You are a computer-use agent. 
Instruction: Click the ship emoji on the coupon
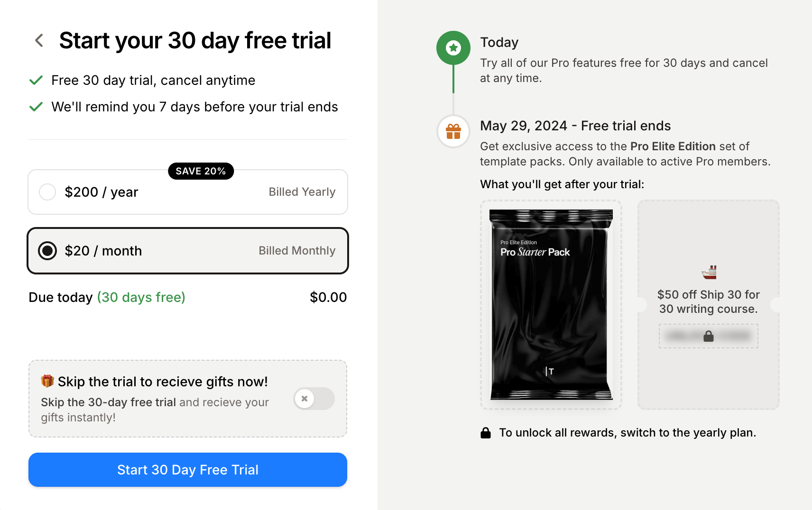pyautogui.click(x=709, y=273)
